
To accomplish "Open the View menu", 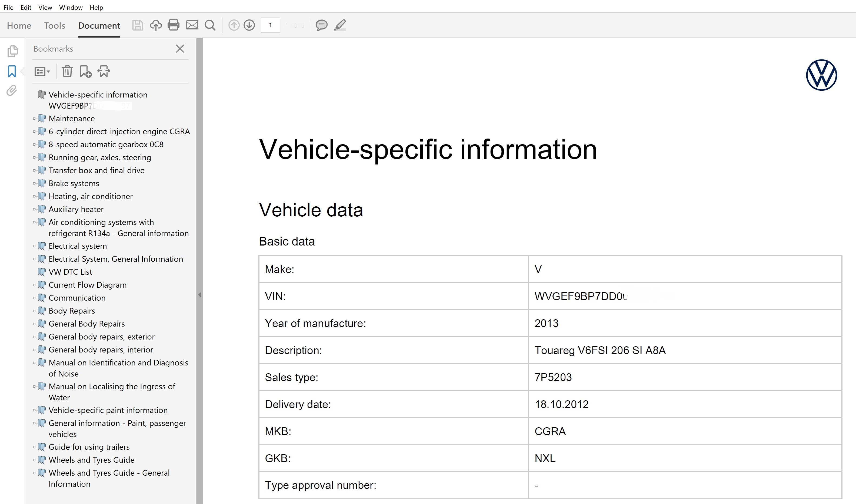I will pyautogui.click(x=45, y=7).
